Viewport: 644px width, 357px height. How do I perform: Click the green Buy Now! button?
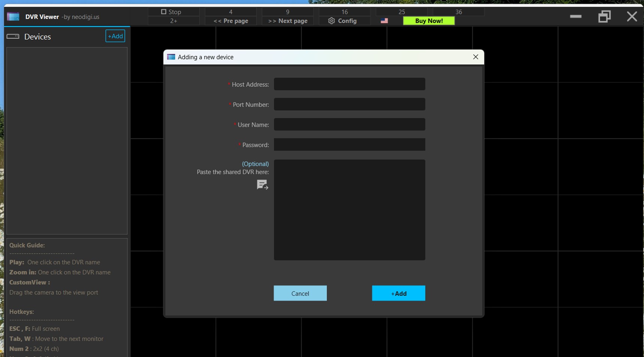click(x=429, y=21)
